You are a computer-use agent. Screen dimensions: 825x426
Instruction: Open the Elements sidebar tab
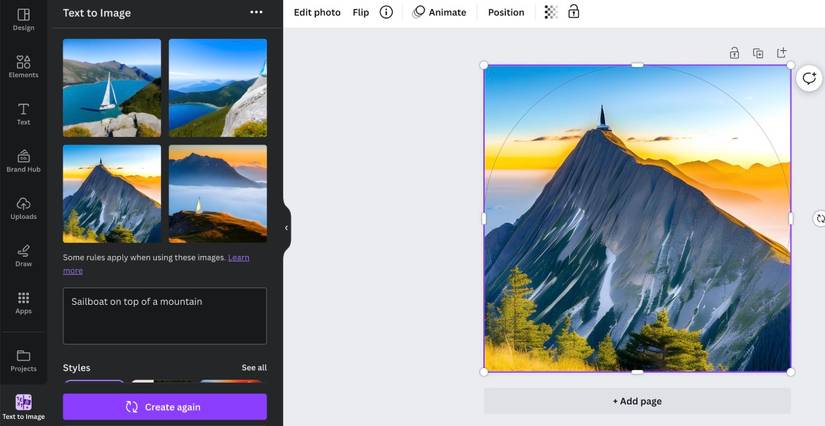(23, 66)
